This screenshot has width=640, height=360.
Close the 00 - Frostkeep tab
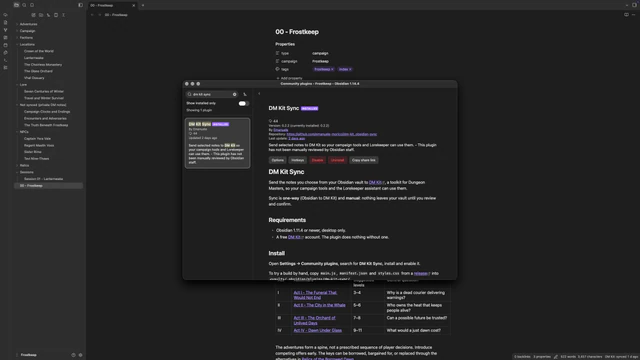tap(133, 5)
